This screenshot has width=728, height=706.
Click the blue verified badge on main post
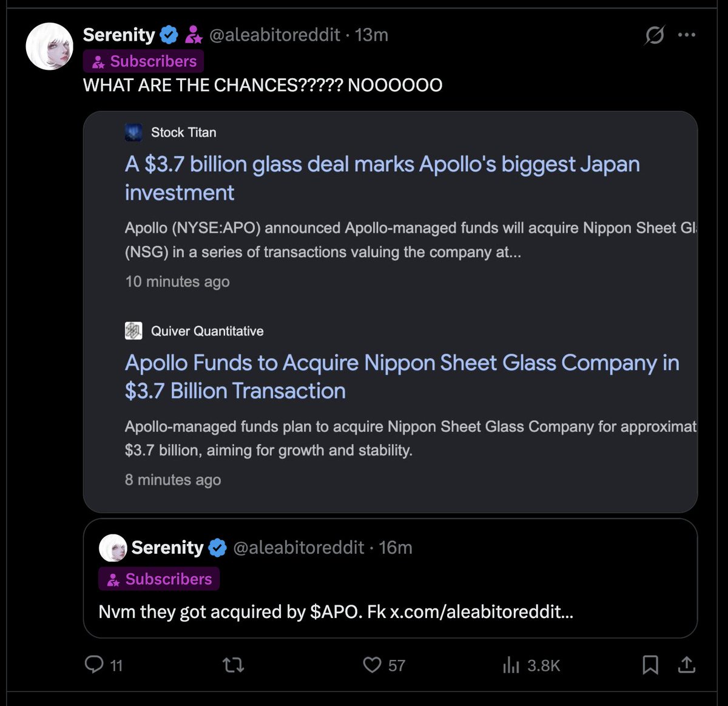click(x=169, y=35)
